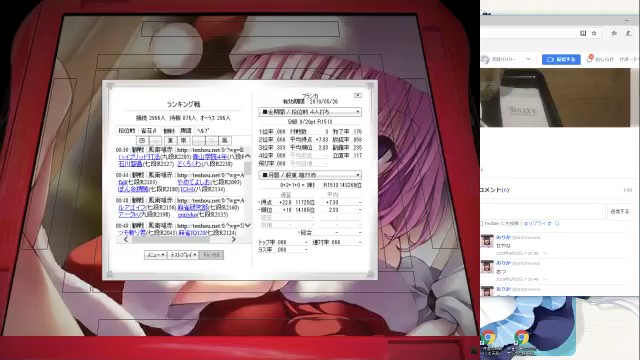
Task: Open the 牌譜 tab
Action: click(x=186, y=131)
